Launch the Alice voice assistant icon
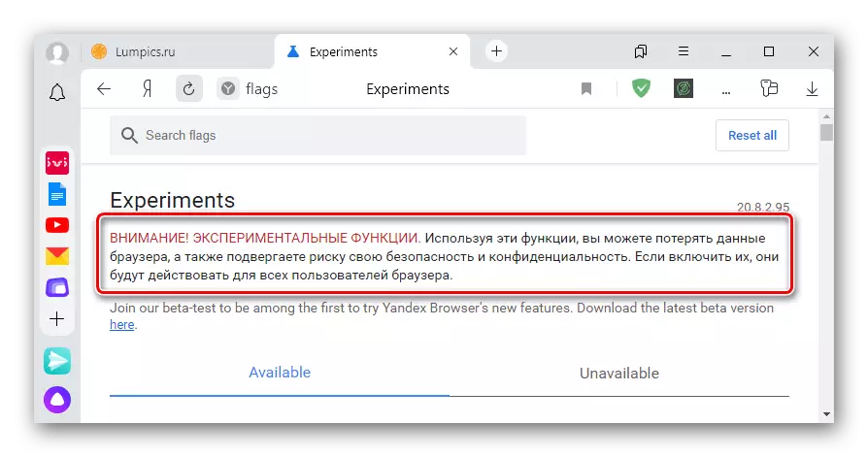Viewport: 868px width, 457px height. [x=56, y=398]
